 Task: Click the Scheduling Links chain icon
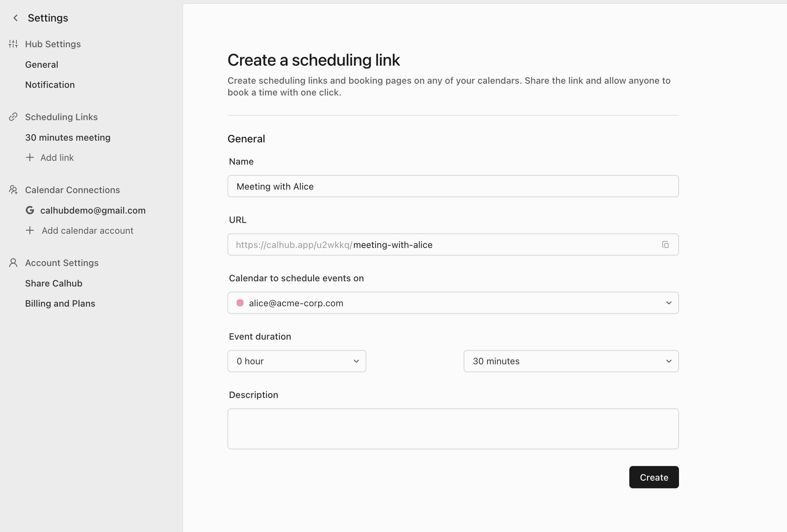click(x=13, y=117)
